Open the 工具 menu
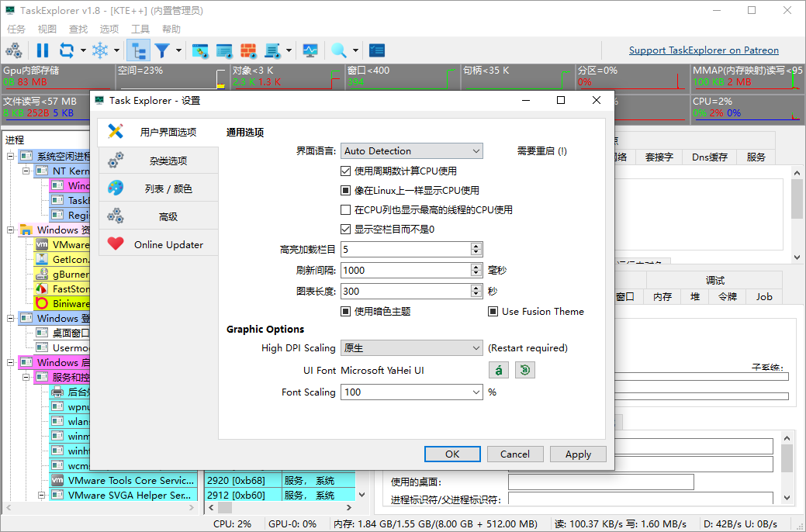This screenshot has height=532, width=806. click(x=140, y=29)
